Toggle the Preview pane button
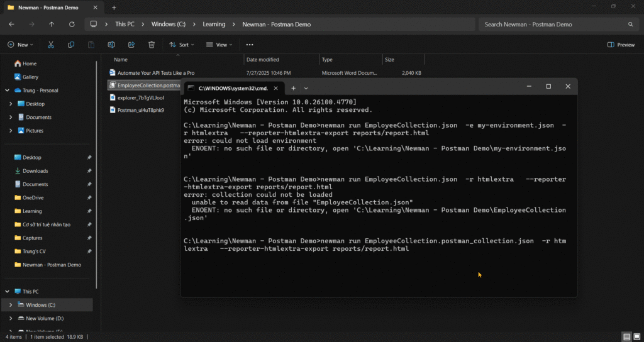The image size is (644, 342). (x=621, y=45)
